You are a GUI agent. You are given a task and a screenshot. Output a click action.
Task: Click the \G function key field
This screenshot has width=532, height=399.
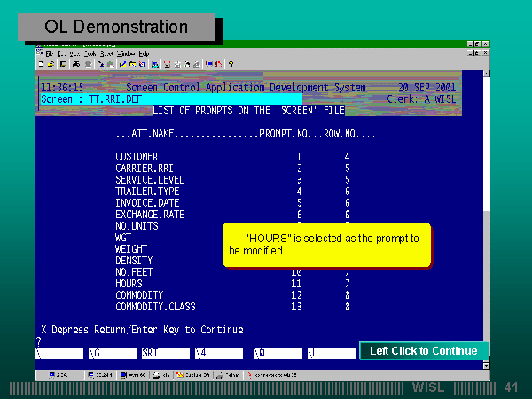[112, 353]
